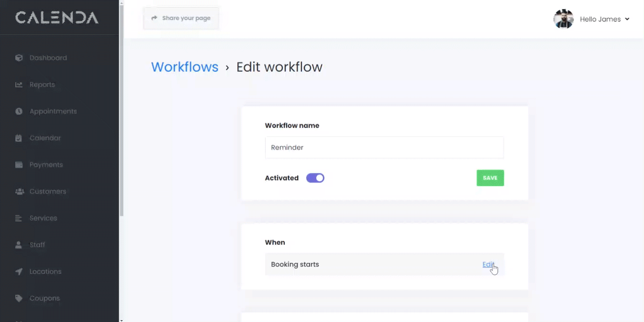Viewport: 644px width, 322px height.
Task: Toggle the Activated workflow switch
Action: click(x=315, y=178)
